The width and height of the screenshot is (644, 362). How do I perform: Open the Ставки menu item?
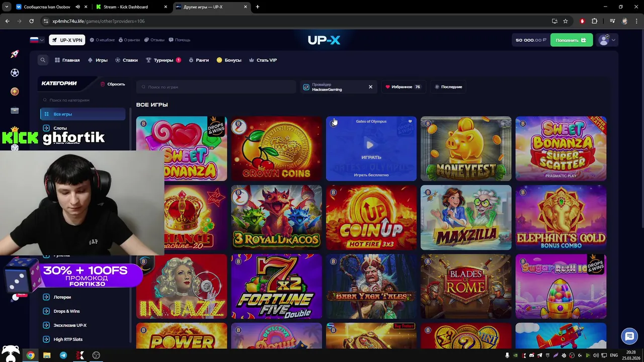click(x=126, y=60)
